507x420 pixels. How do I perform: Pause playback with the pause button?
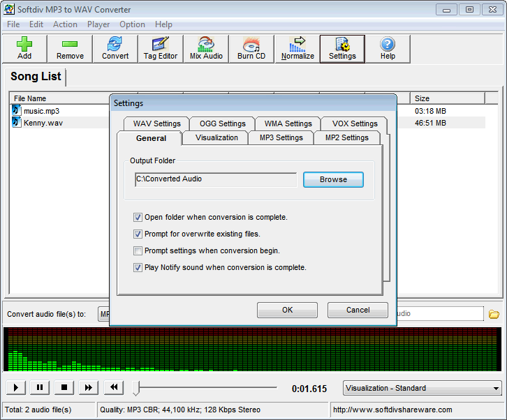[40, 387]
